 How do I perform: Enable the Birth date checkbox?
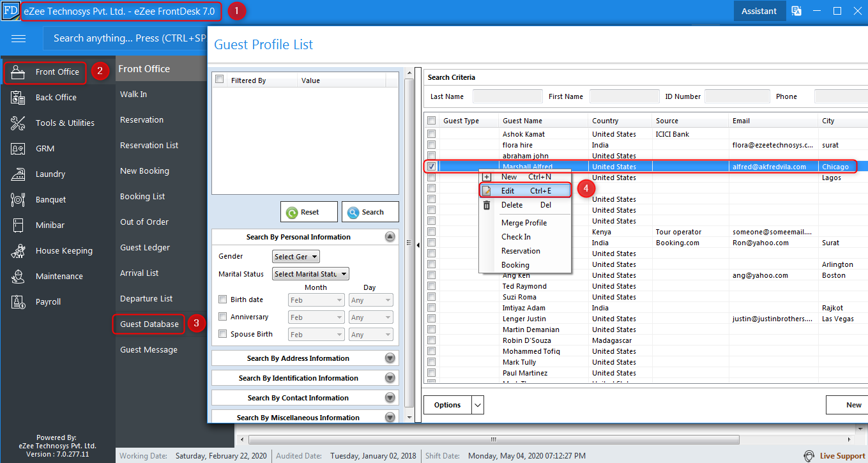(223, 300)
